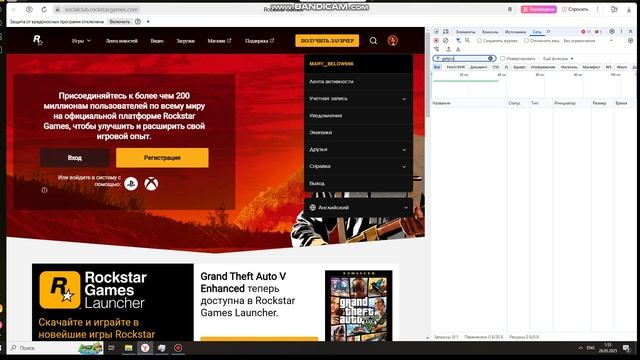This screenshot has height=360, width=640.
Task: Stop recording the network log
Action: coord(436,40)
